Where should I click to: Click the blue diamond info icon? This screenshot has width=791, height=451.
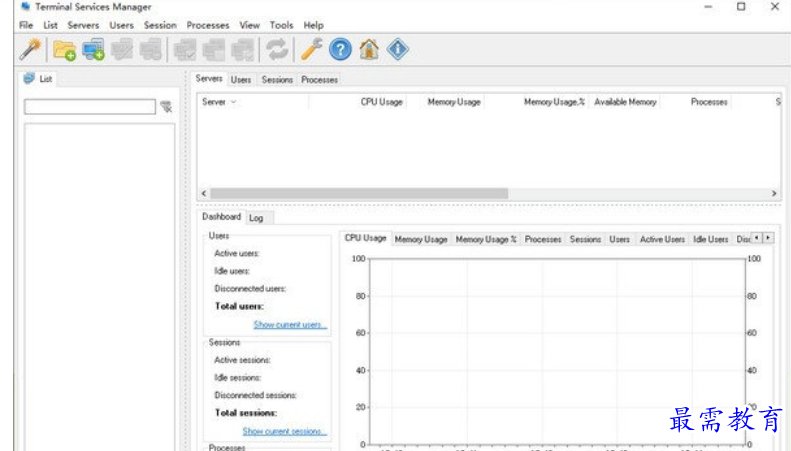coord(398,49)
